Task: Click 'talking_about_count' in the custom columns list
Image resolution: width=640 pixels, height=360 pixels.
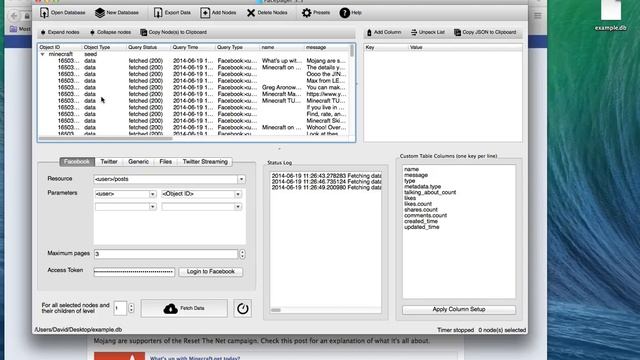Action: pyautogui.click(x=430, y=192)
